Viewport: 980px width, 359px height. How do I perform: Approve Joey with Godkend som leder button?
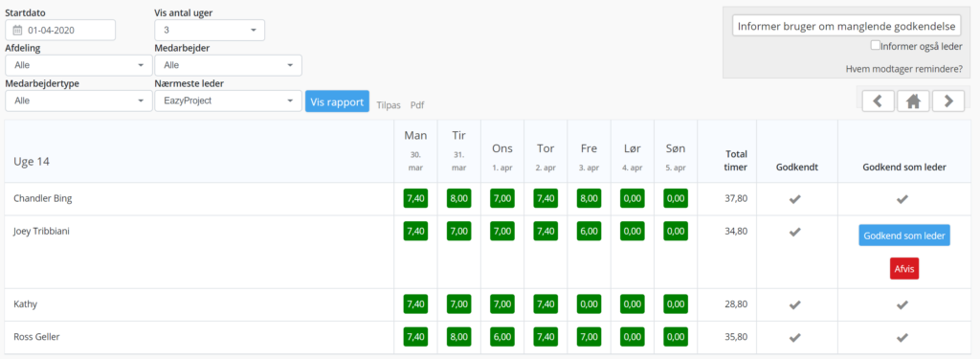(x=904, y=236)
